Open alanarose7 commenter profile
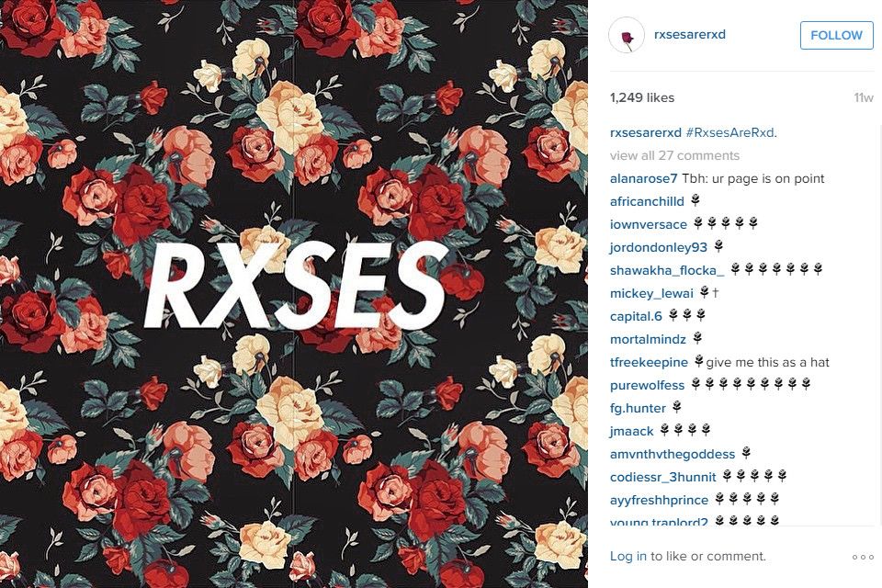Image resolution: width=882 pixels, height=588 pixels. tap(643, 179)
